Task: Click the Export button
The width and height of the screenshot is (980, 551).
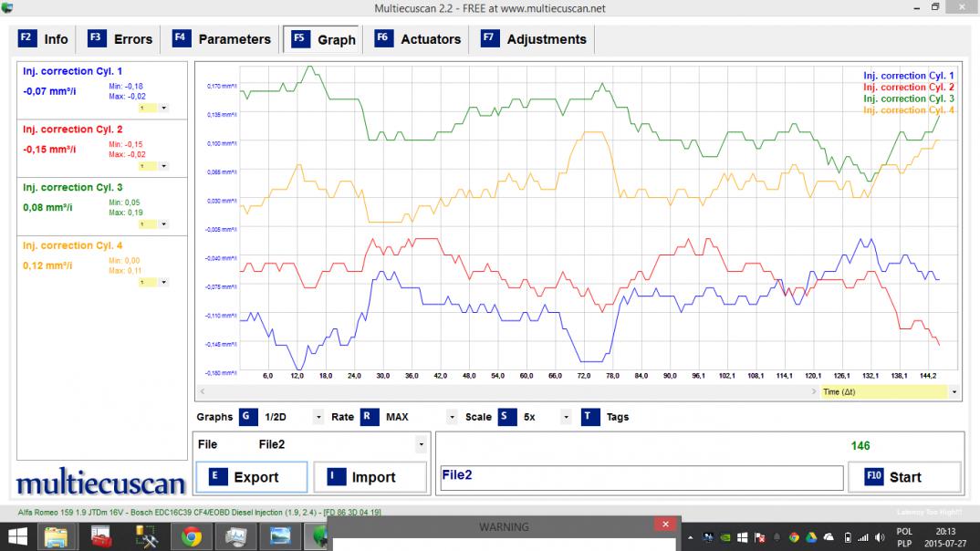Action: coord(251,477)
